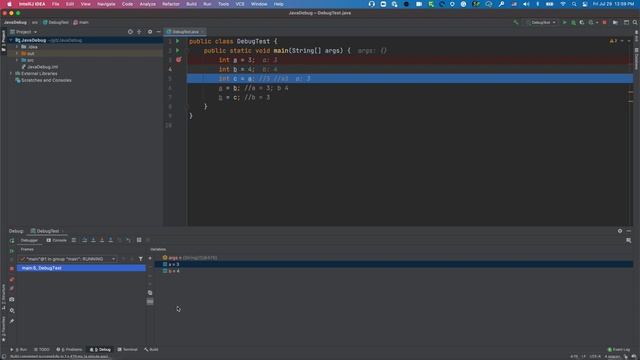Click the Step Into debug icon
Viewport: 640px width, 360px height.
coord(93,240)
